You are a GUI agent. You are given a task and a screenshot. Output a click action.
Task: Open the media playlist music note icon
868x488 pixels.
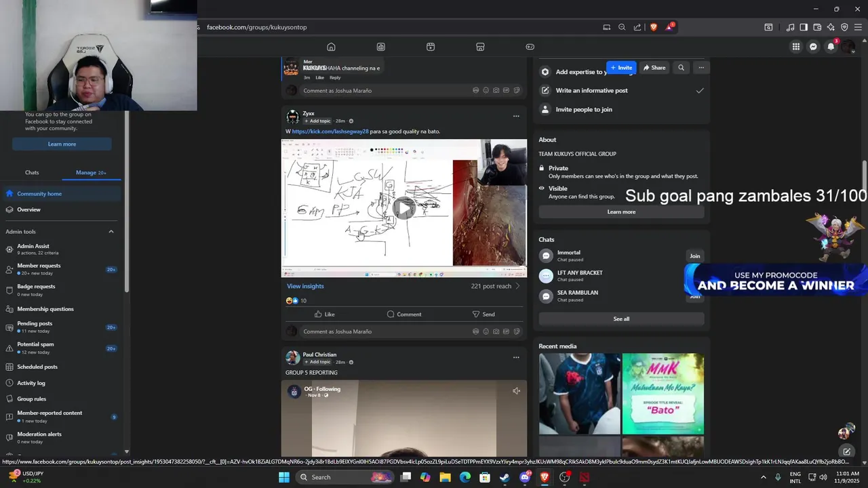790,27
